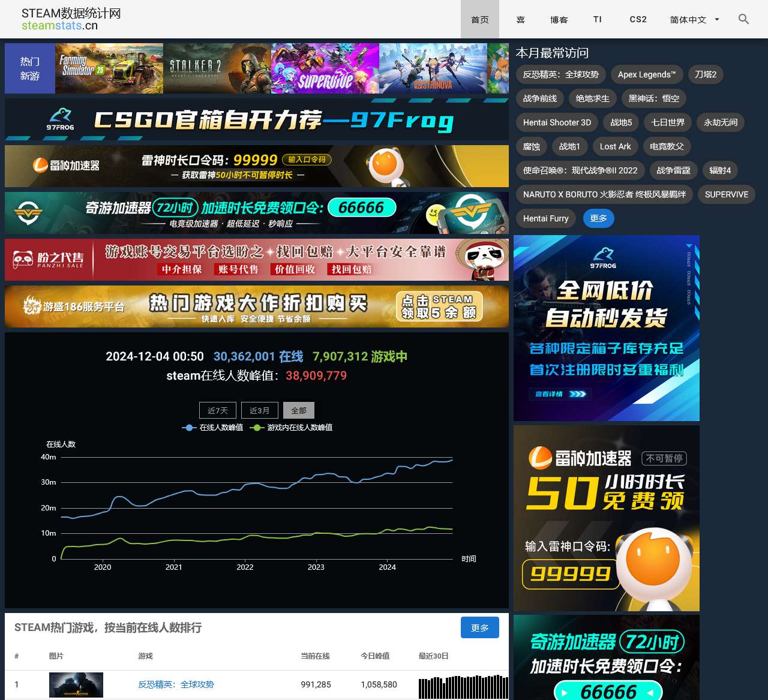Click the 战地5 tag
The width and height of the screenshot is (768, 700).
coord(621,122)
